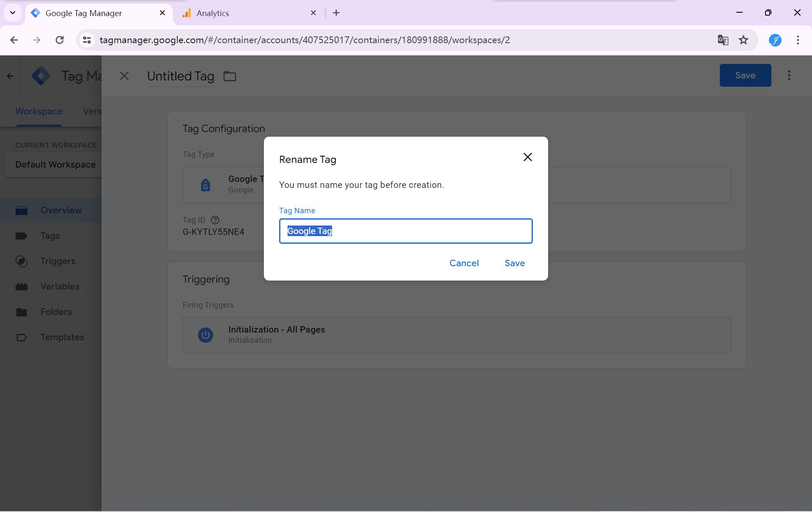
Task: Close the Google Tag Manager browser tab
Action: pyautogui.click(x=162, y=13)
